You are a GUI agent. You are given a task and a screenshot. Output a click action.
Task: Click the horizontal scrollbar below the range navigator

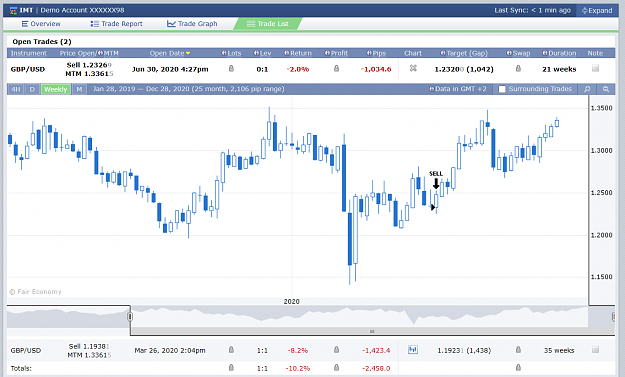372,331
